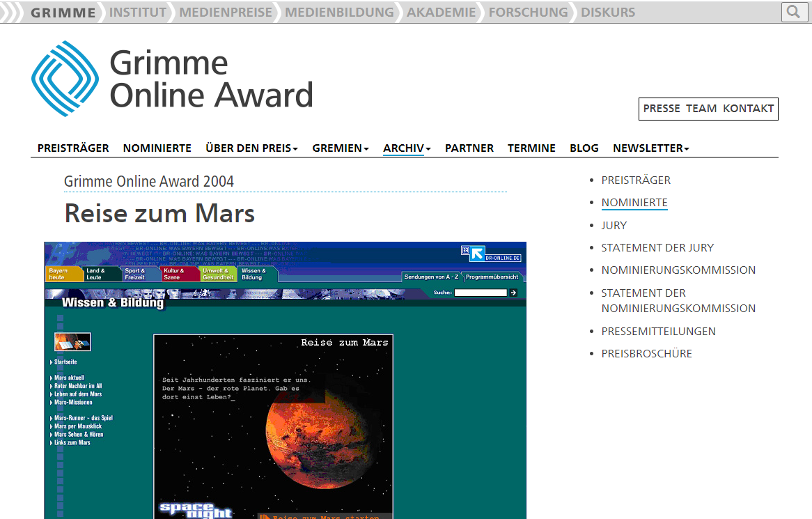Select the Sport & Freizeit tab
Image resolution: width=812 pixels, height=519 pixels.
point(141,274)
